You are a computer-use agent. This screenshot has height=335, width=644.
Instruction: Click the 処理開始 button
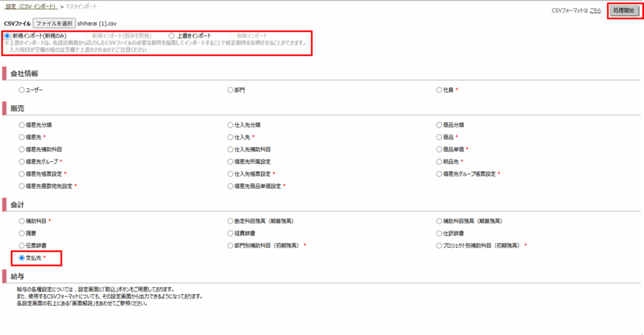623,11
